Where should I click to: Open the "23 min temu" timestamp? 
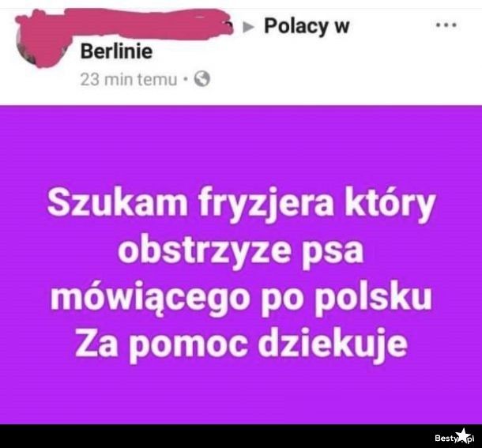129,80
